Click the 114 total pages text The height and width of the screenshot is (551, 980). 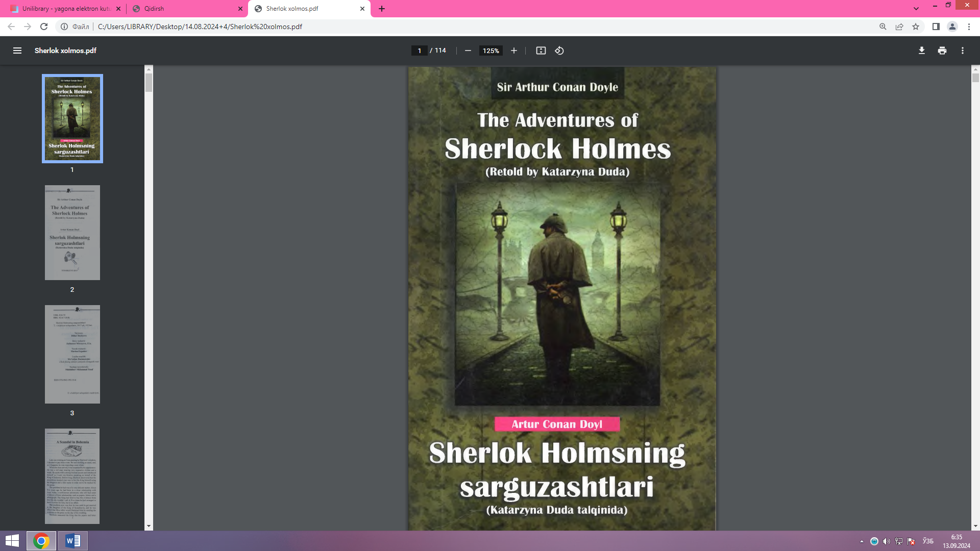(x=440, y=51)
